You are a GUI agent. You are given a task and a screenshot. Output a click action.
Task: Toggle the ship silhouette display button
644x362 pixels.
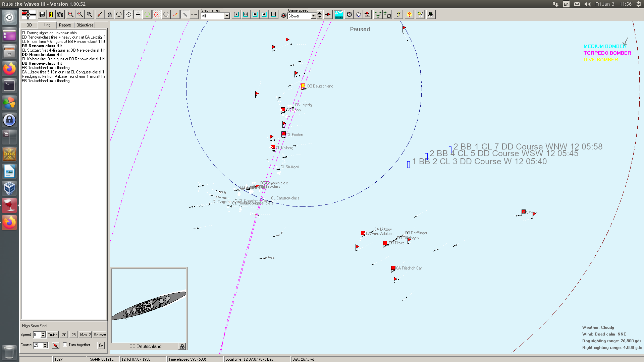[138, 14]
